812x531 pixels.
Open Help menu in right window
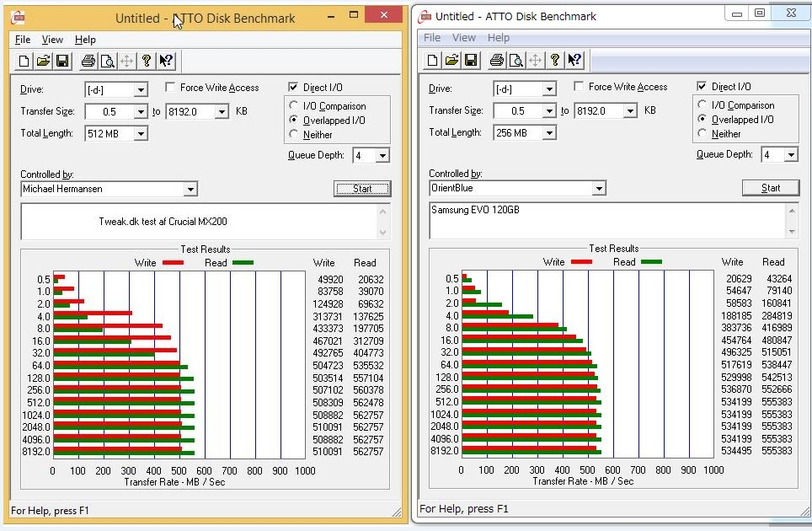498,38
